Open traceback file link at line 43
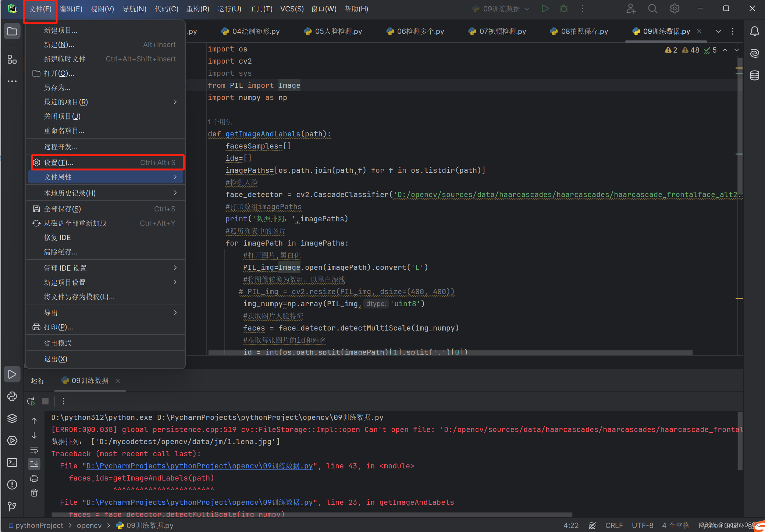The width and height of the screenshot is (765, 532). (199, 466)
